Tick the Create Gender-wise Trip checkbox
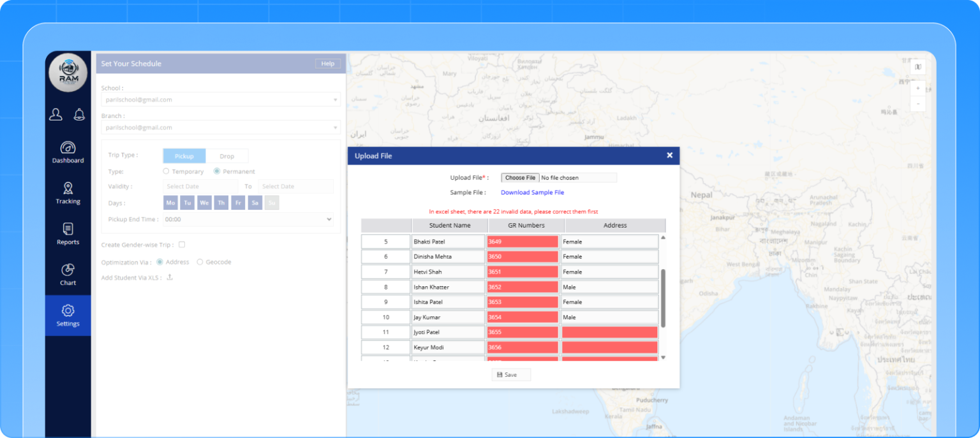This screenshot has height=438, width=980. tap(182, 244)
